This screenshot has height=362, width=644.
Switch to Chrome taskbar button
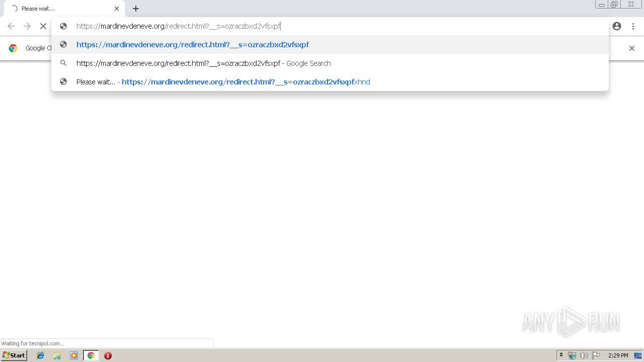91,355
